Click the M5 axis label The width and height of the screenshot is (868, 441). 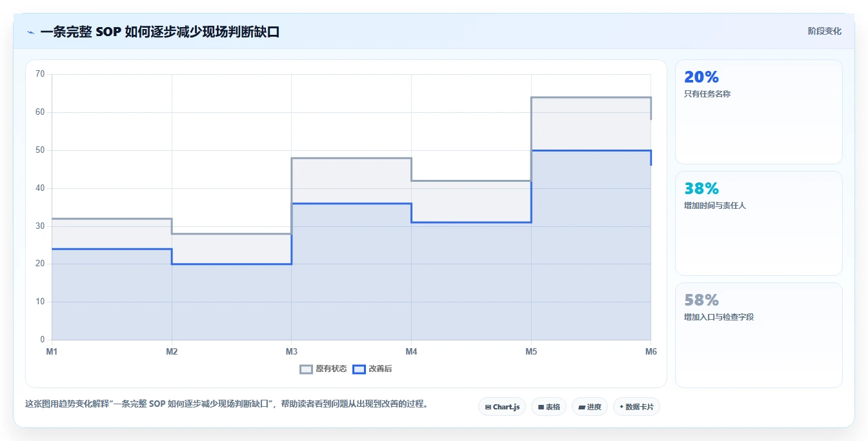coord(531,351)
